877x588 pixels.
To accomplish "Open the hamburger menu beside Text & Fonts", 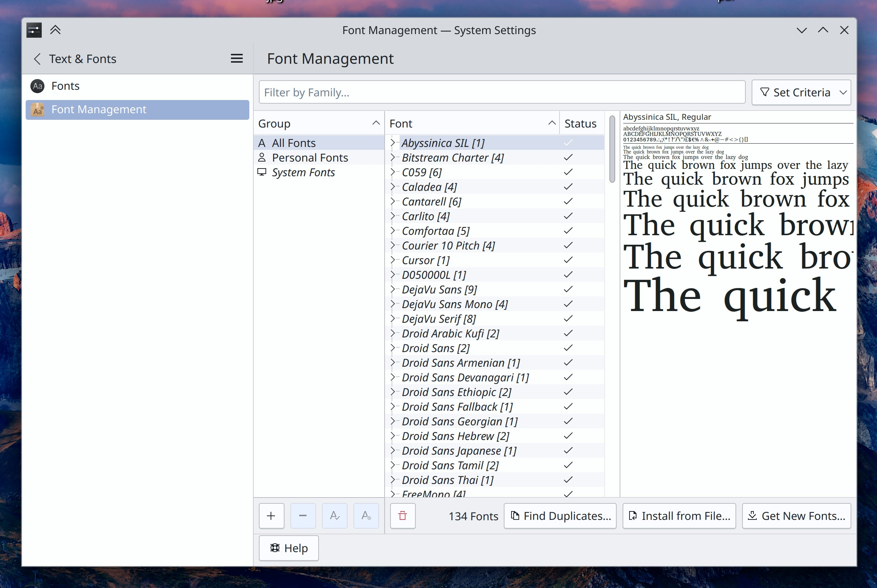I will pyautogui.click(x=236, y=59).
